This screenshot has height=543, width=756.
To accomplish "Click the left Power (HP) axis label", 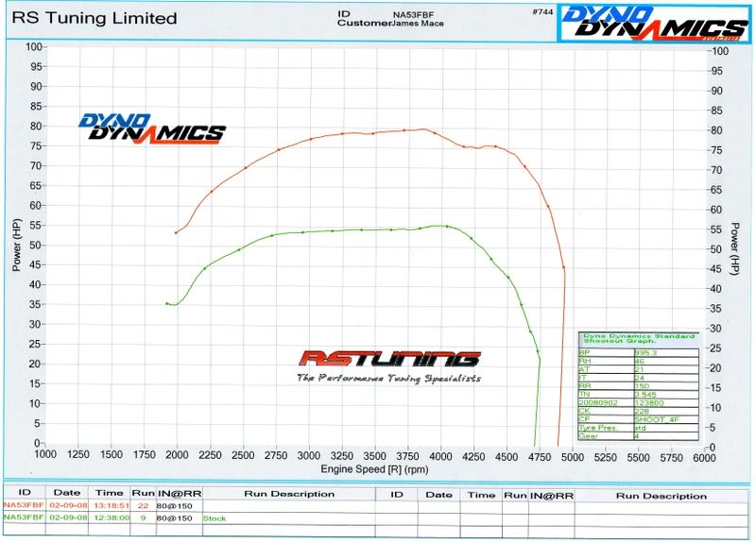I will (16, 246).
